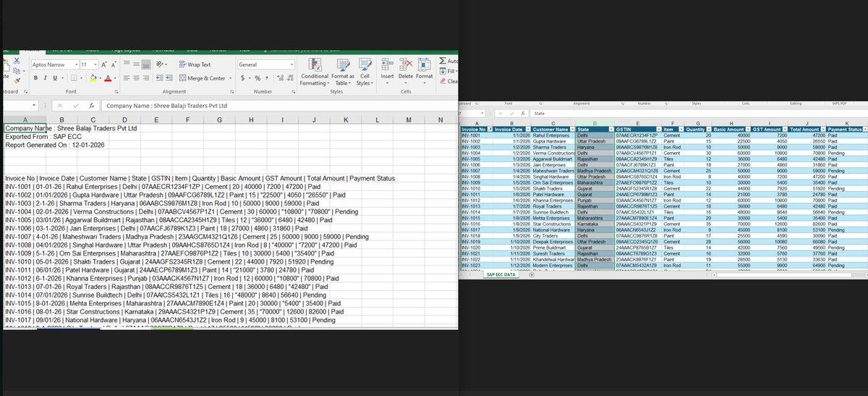Click cell 'Report Generated On : 12-01-2026'
The image size is (868, 396).
pyautogui.click(x=55, y=145)
